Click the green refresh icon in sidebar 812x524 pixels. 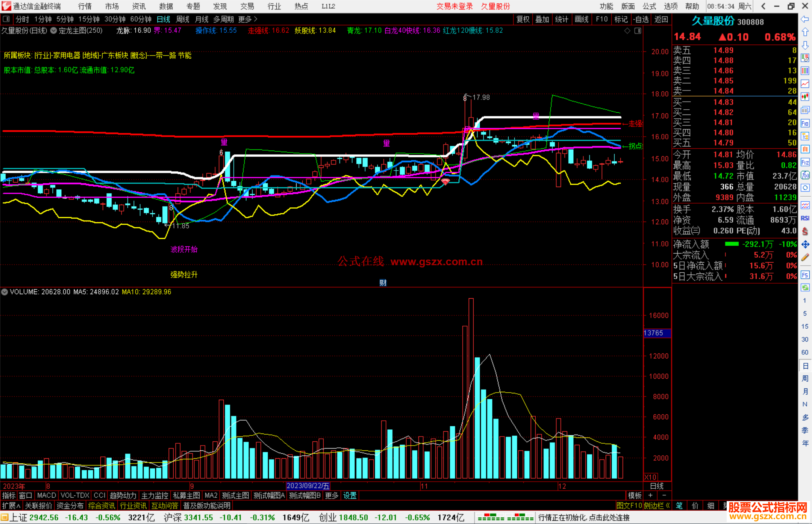[805, 288]
